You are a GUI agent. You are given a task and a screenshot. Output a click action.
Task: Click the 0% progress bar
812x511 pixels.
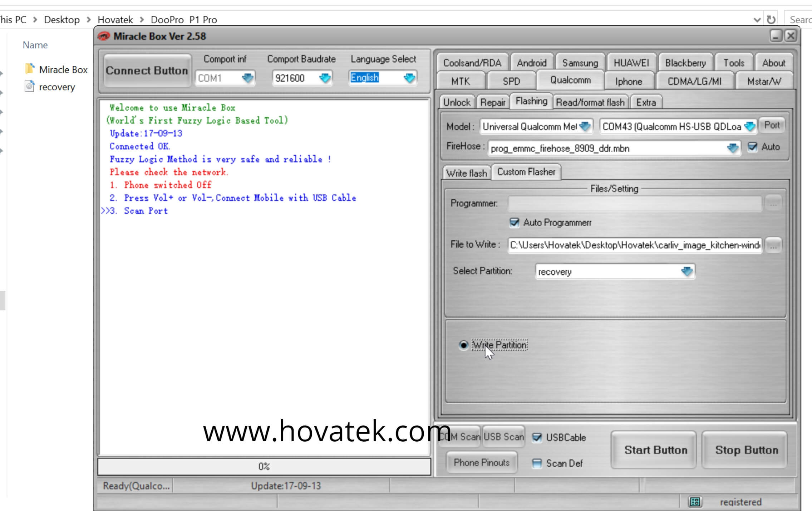coord(264,466)
